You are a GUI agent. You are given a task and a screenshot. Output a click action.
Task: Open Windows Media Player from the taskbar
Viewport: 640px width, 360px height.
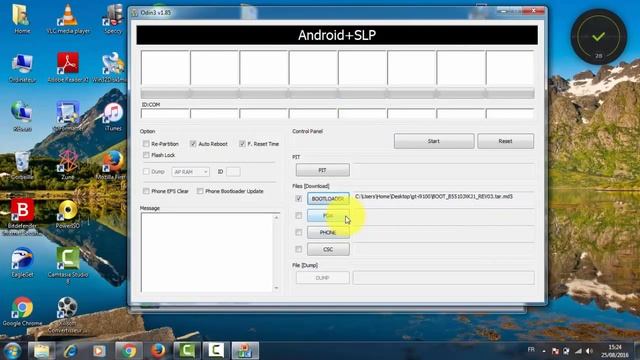coord(99,351)
